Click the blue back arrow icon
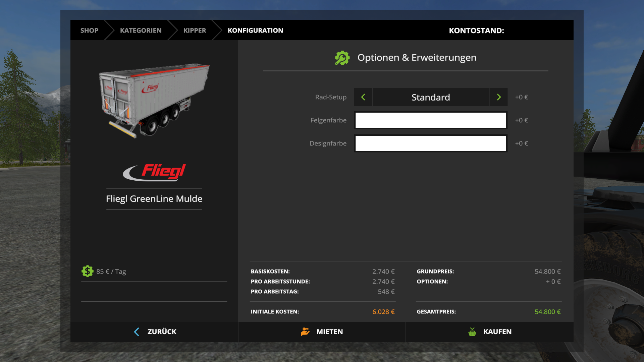 (137, 332)
